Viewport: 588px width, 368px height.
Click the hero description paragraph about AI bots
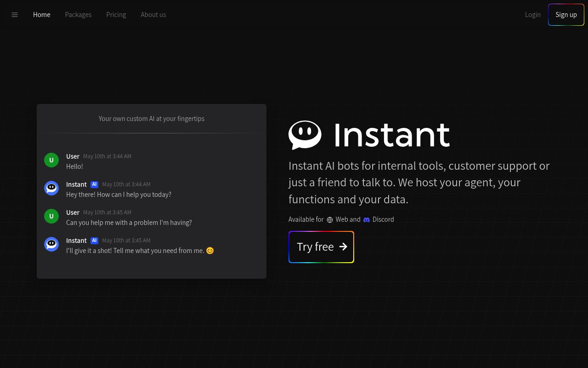[x=419, y=183]
